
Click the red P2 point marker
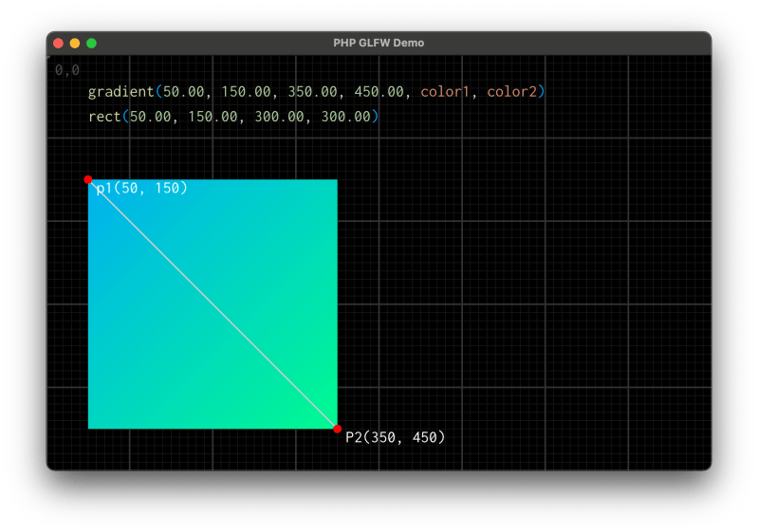[x=338, y=429]
